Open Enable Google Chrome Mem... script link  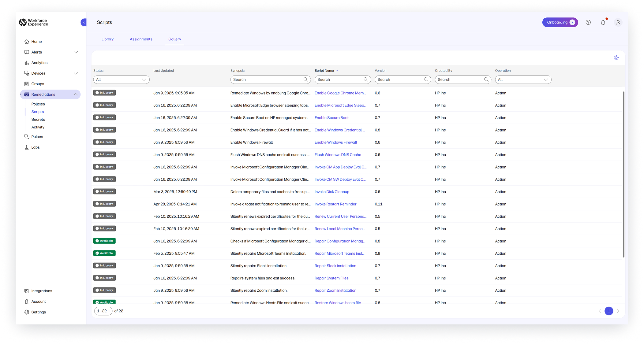340,93
